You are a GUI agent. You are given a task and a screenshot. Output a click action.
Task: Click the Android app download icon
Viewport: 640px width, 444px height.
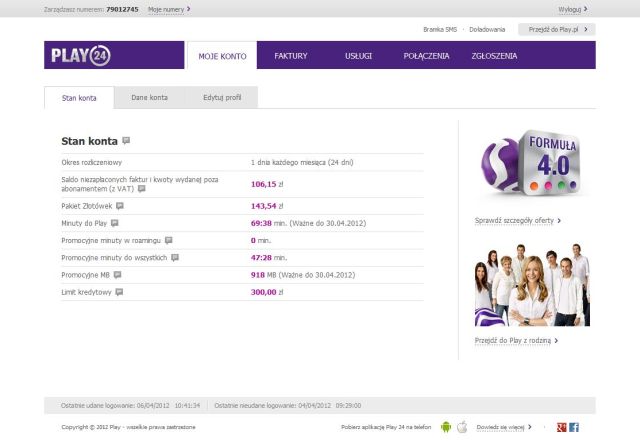pyautogui.click(x=446, y=427)
